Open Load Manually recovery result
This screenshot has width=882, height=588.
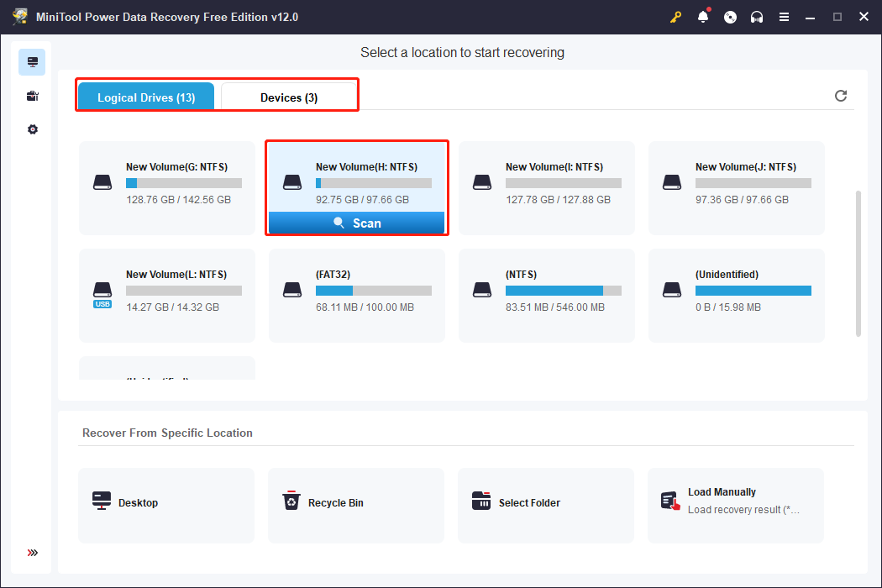[x=736, y=505]
